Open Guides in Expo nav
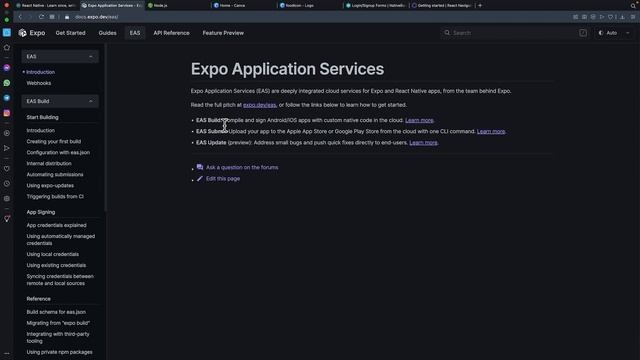This screenshot has height=360, width=640. pos(107,33)
